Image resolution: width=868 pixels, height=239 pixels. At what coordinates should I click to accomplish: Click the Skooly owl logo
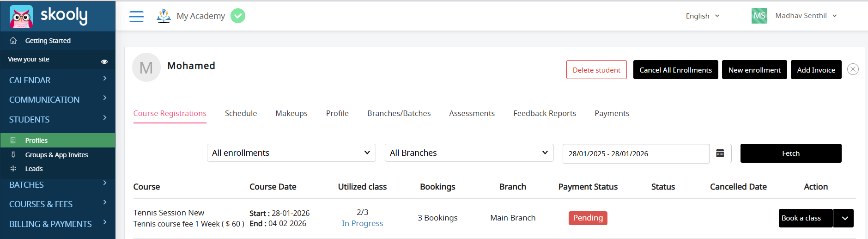(x=21, y=17)
